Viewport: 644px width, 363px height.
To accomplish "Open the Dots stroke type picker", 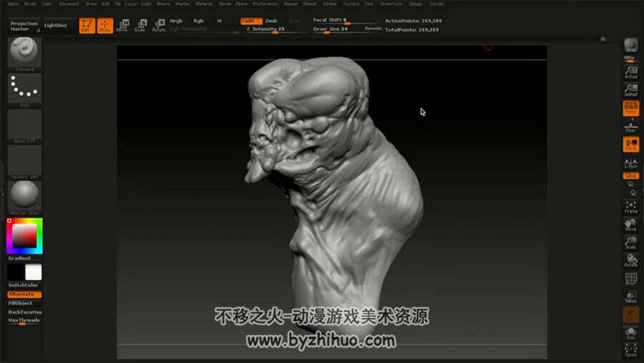I will [x=24, y=88].
